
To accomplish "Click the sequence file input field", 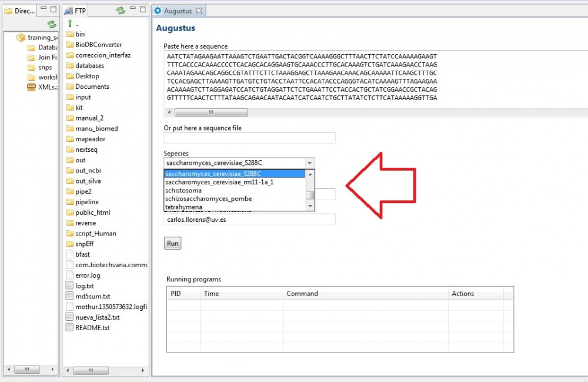I will click(x=249, y=138).
